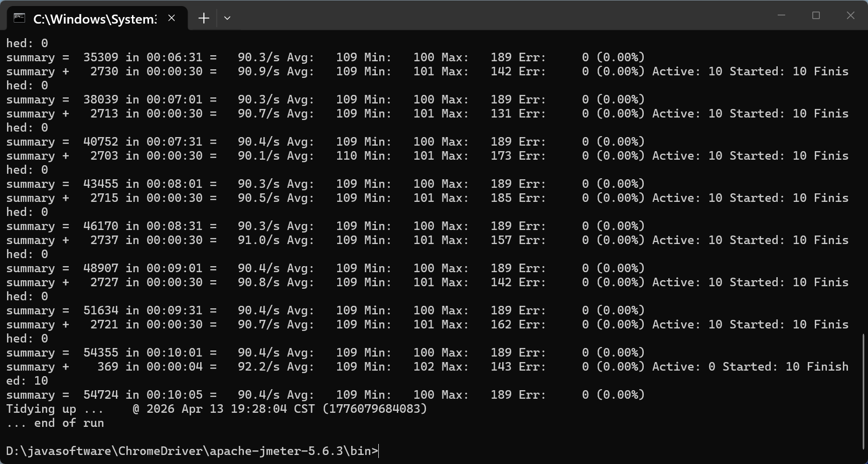Select the C:\Windows\System32 terminal tab
Viewport: 868px width, 464px height.
[97, 19]
